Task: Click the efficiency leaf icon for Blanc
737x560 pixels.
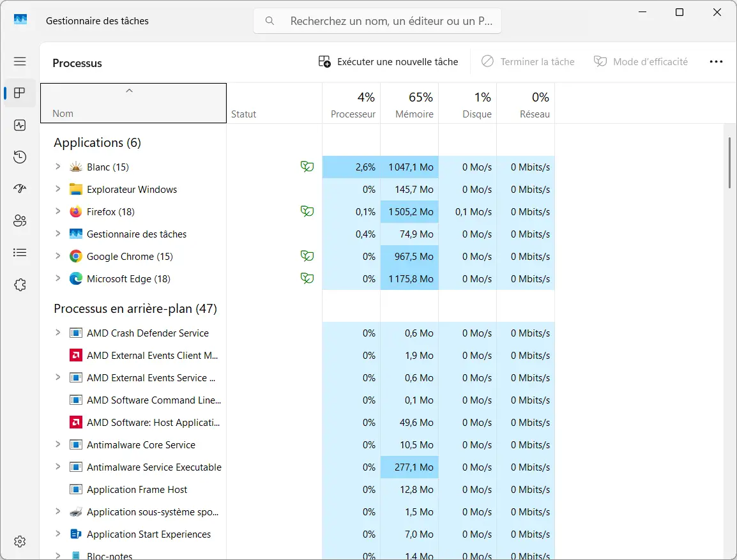Action: pyautogui.click(x=307, y=166)
